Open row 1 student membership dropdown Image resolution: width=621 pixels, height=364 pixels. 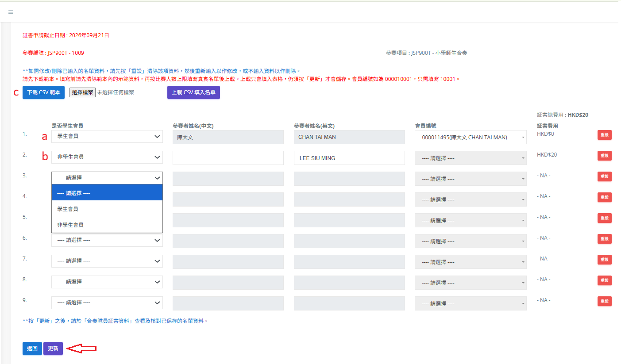(107, 137)
